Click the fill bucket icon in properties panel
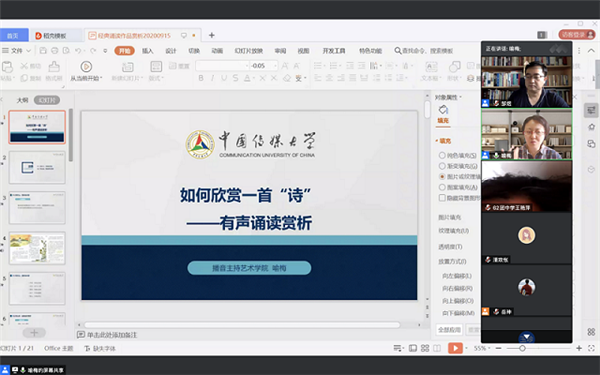Viewport: 600px width, 375px height. (x=443, y=110)
